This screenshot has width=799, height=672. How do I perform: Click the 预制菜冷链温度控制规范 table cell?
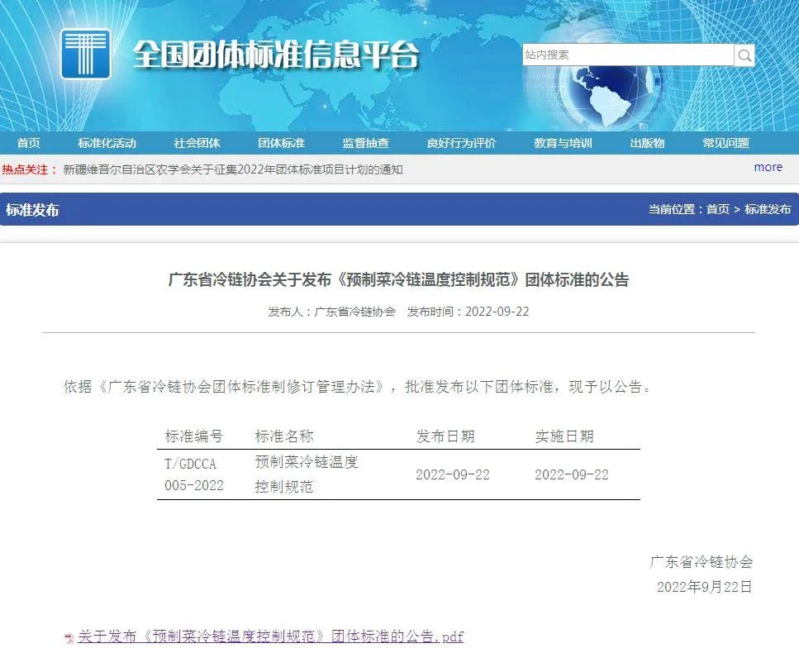[307, 474]
